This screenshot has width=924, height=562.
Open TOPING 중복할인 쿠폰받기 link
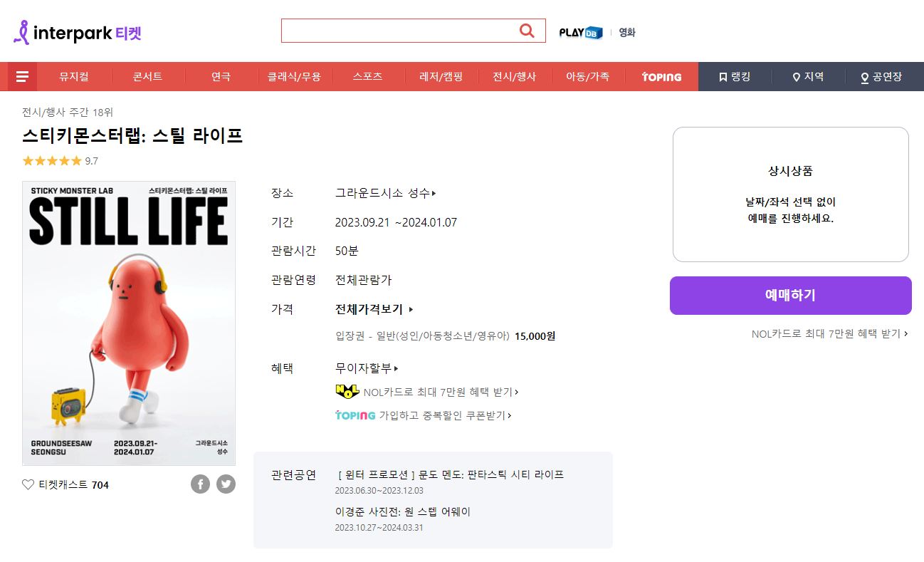446,415
